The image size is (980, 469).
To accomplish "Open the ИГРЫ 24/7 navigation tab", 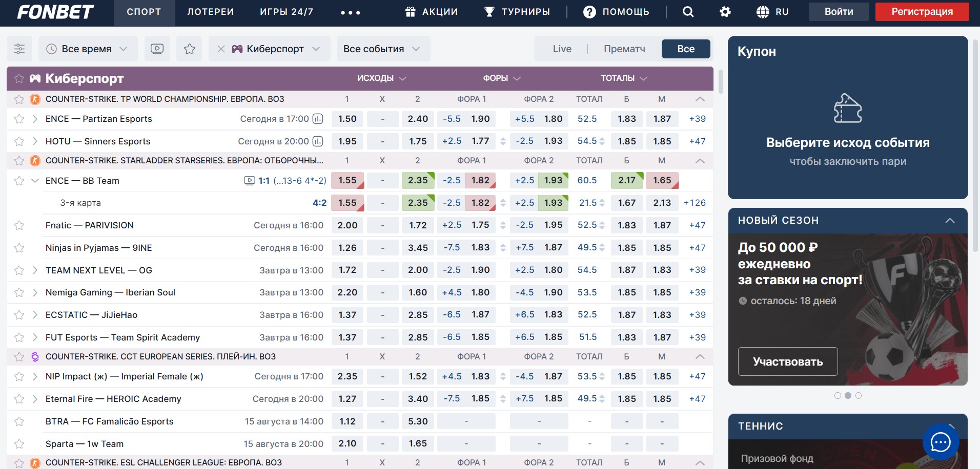I will 287,12.
